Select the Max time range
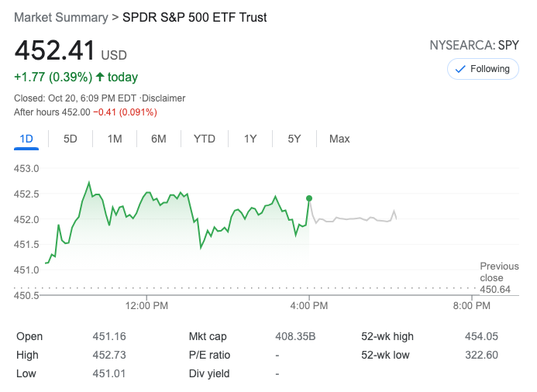537x392 pixels. [339, 139]
